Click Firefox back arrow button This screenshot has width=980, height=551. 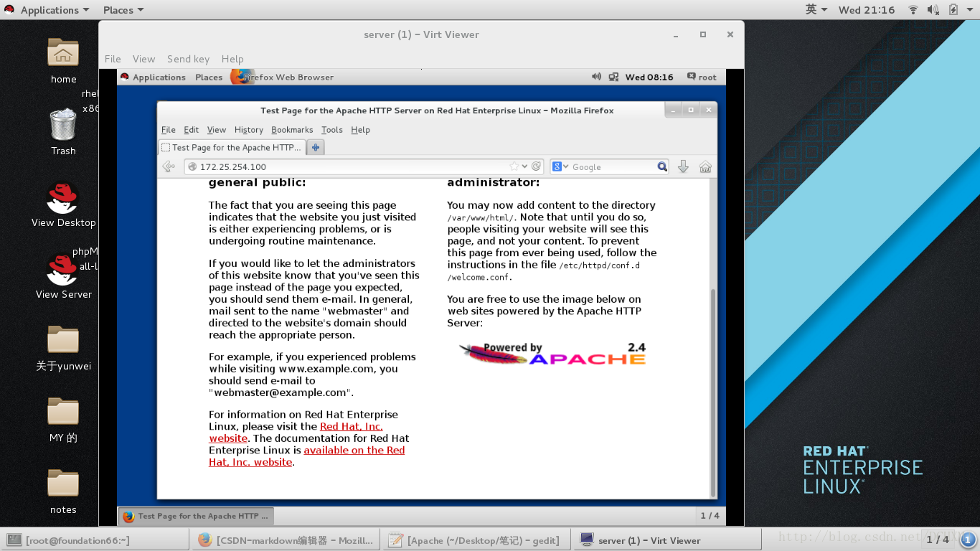click(x=169, y=166)
